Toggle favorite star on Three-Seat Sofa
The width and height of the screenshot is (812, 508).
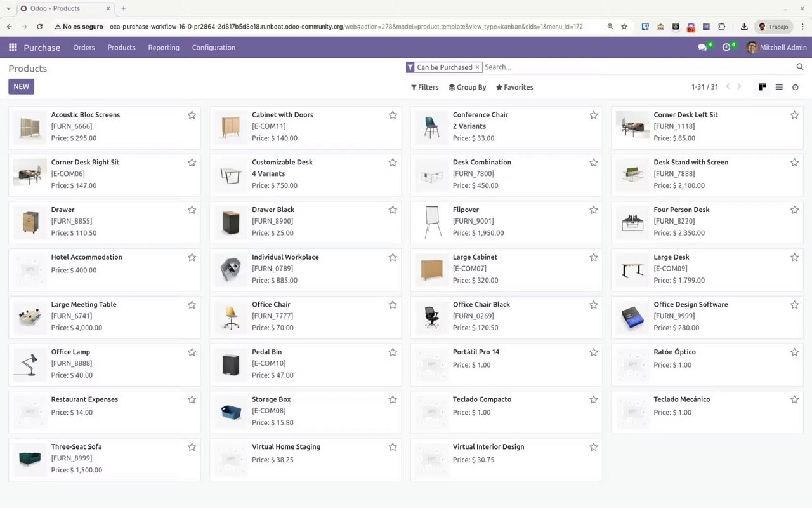pos(192,447)
